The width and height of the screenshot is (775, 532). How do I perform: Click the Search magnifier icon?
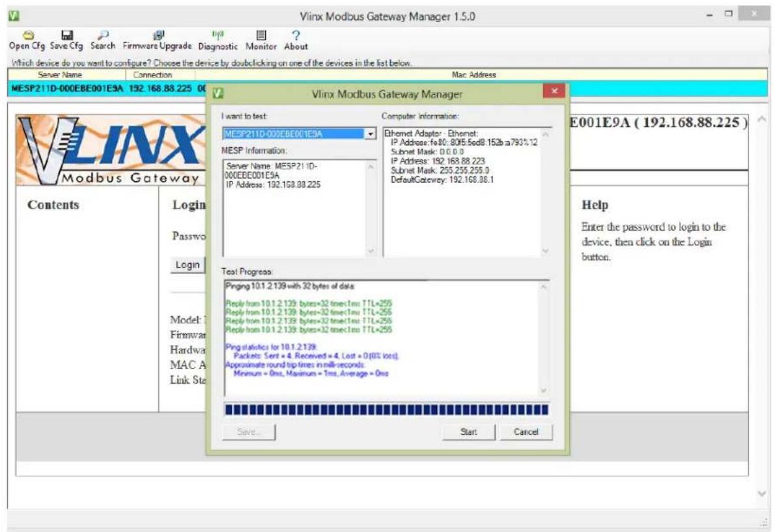click(103, 35)
